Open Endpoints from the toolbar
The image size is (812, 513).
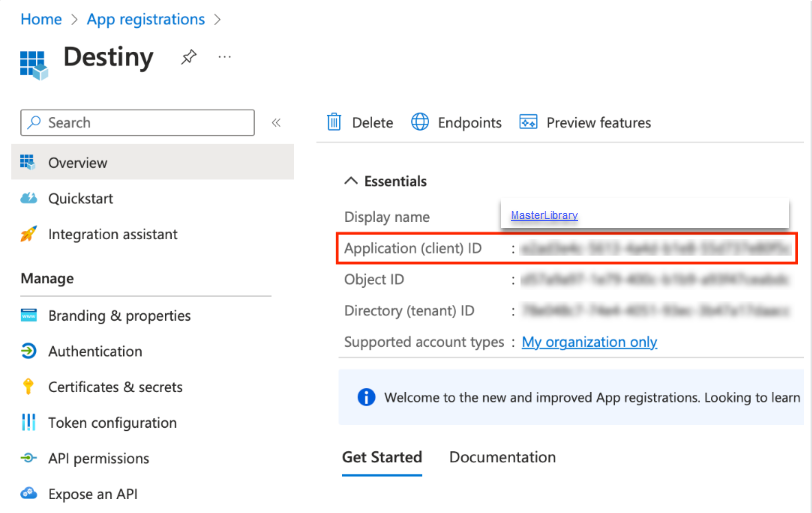(456, 122)
